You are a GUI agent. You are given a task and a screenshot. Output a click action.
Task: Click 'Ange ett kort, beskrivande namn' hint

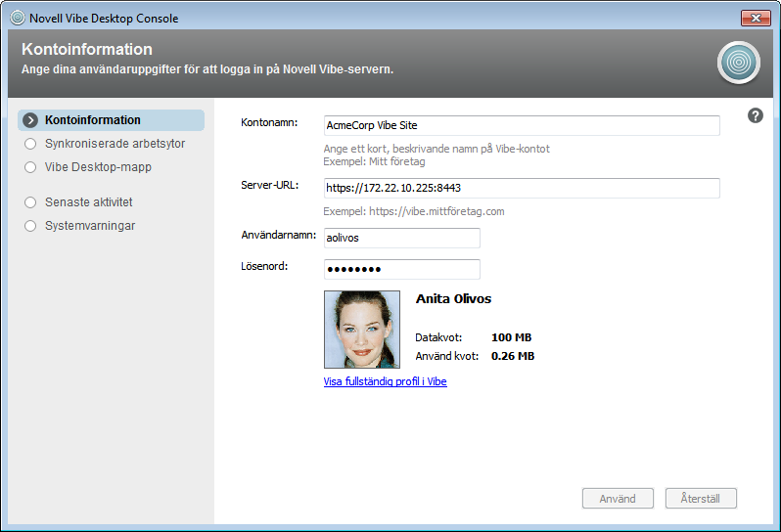click(436, 149)
